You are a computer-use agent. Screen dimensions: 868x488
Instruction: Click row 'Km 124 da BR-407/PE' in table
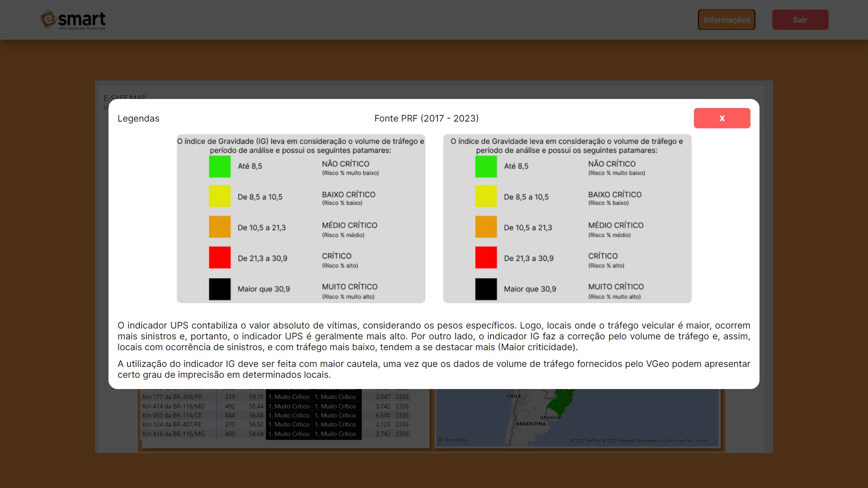pos(276,424)
